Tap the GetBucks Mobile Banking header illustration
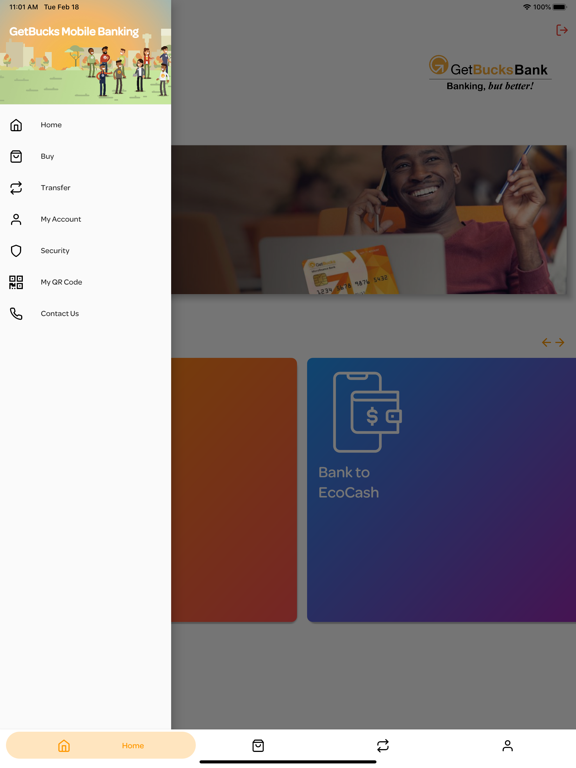The height and width of the screenshot is (768, 576). tap(85, 52)
